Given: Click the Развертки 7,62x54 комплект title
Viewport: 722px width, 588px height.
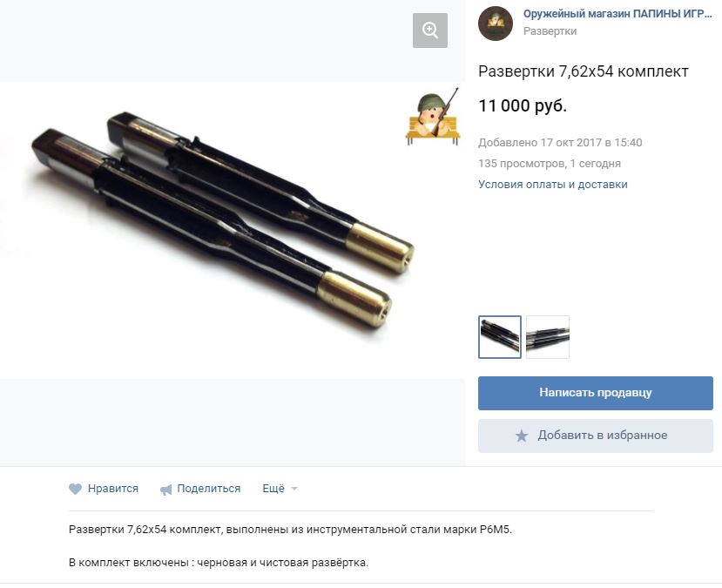Looking at the screenshot, I should (x=583, y=71).
